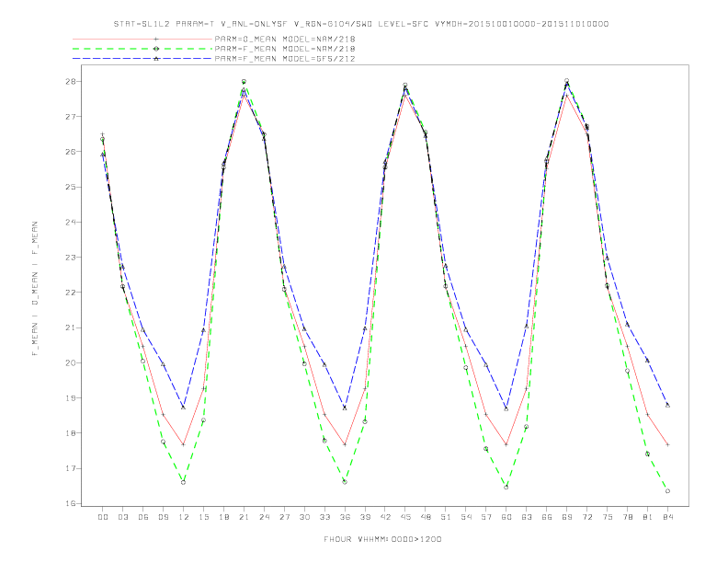Click y-axis tick label 20
Image resolution: width=728 pixels, height=563 pixels.
click(x=70, y=362)
